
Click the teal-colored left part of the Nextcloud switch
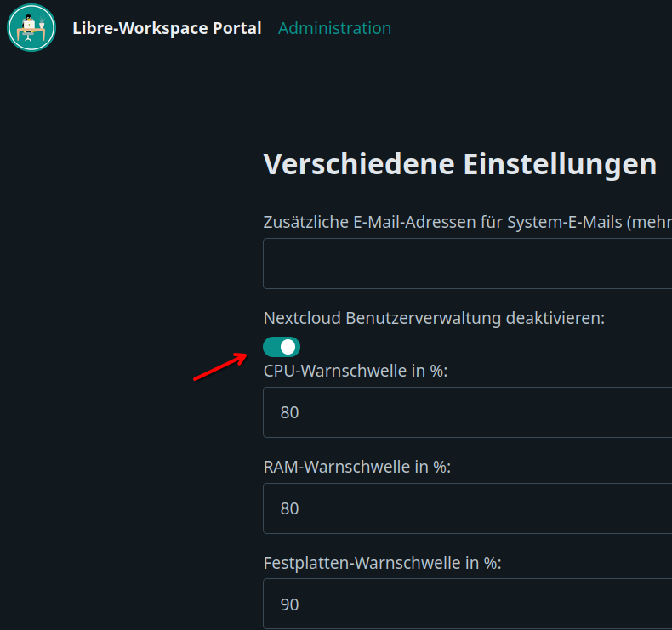pyautogui.click(x=271, y=347)
